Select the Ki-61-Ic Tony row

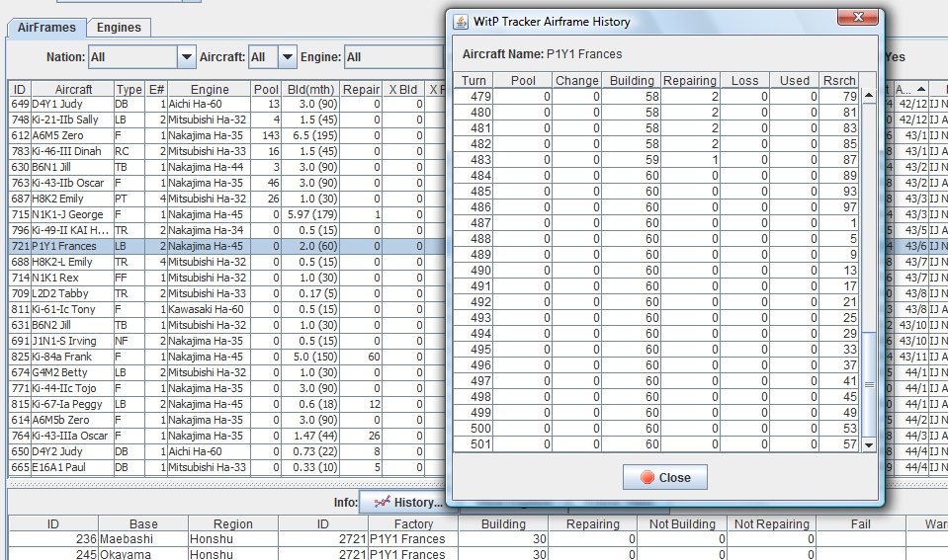click(x=226, y=309)
